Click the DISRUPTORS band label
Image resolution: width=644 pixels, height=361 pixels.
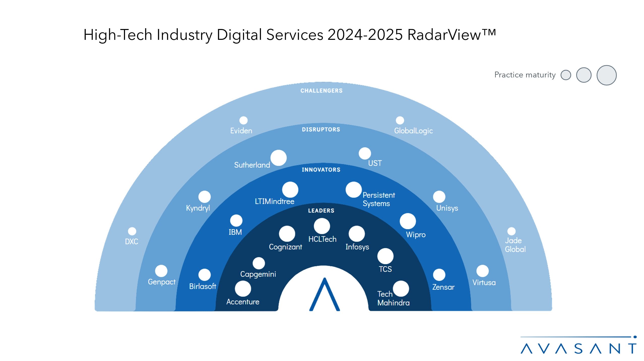pos(321,129)
